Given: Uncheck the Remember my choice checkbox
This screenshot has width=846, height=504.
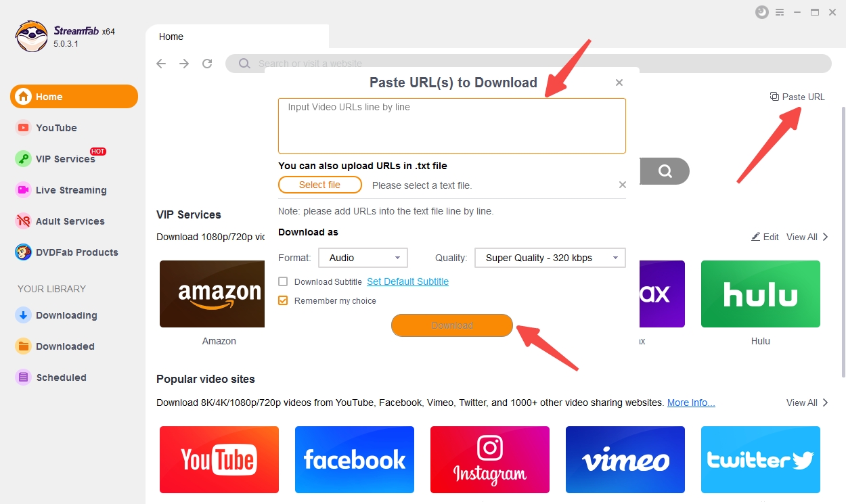Looking at the screenshot, I should coord(283,300).
